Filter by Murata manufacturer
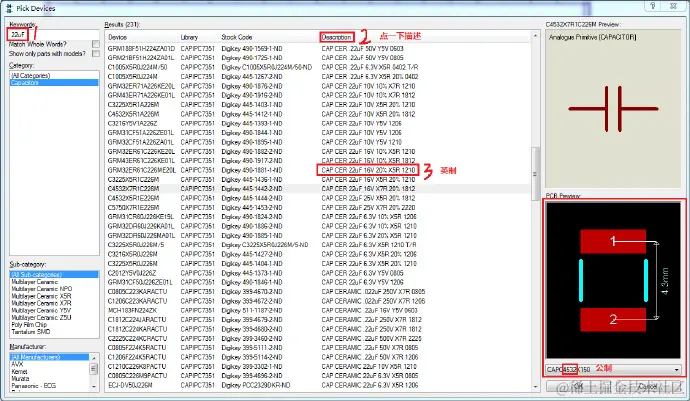This screenshot has width=690, height=401. [20, 379]
